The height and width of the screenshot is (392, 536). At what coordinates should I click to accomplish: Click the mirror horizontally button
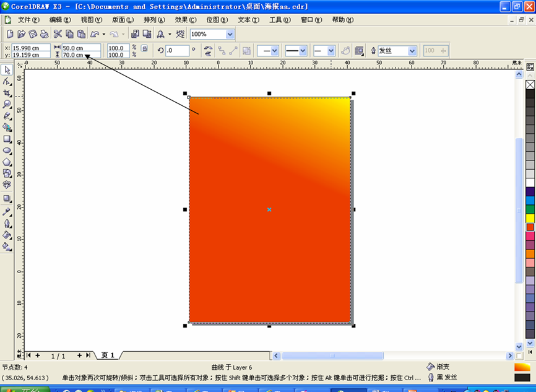point(208,51)
